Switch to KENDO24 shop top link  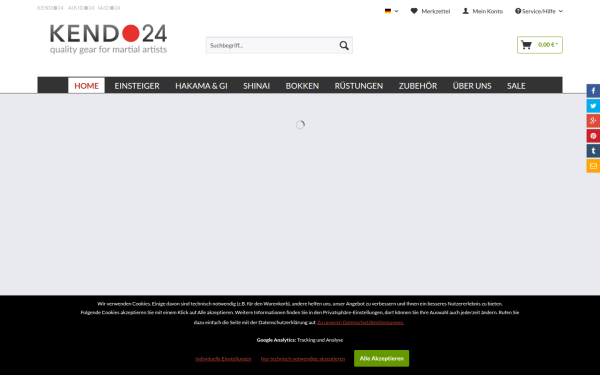(x=50, y=8)
